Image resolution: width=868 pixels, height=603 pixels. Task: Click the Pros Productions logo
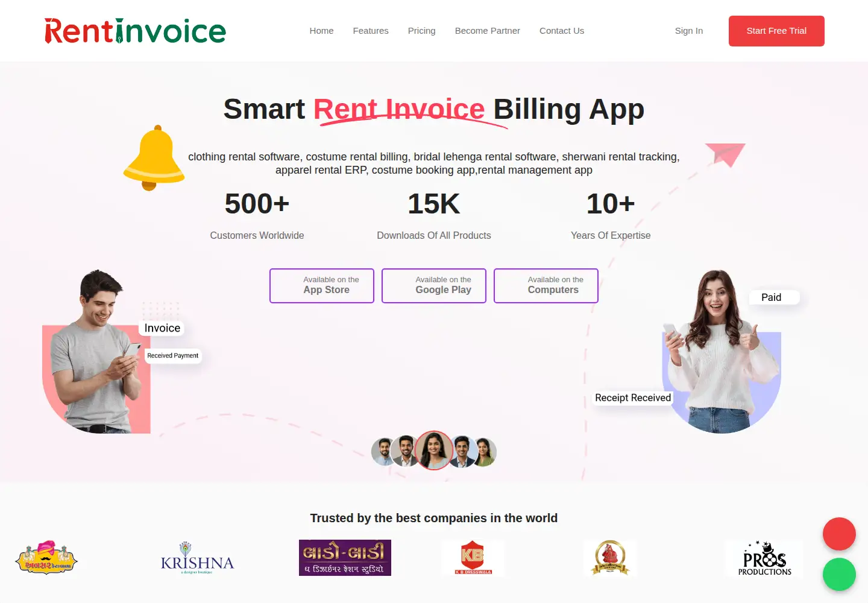coord(764,558)
